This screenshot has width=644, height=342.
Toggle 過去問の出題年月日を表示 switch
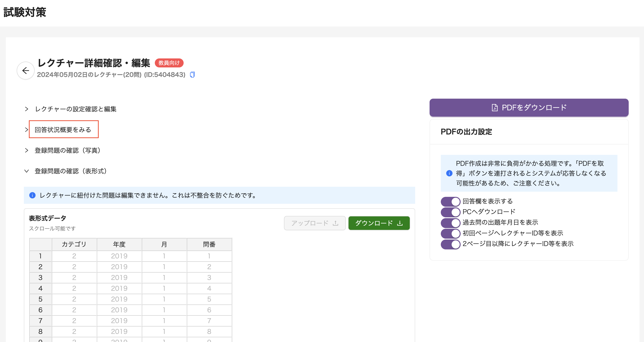(450, 223)
